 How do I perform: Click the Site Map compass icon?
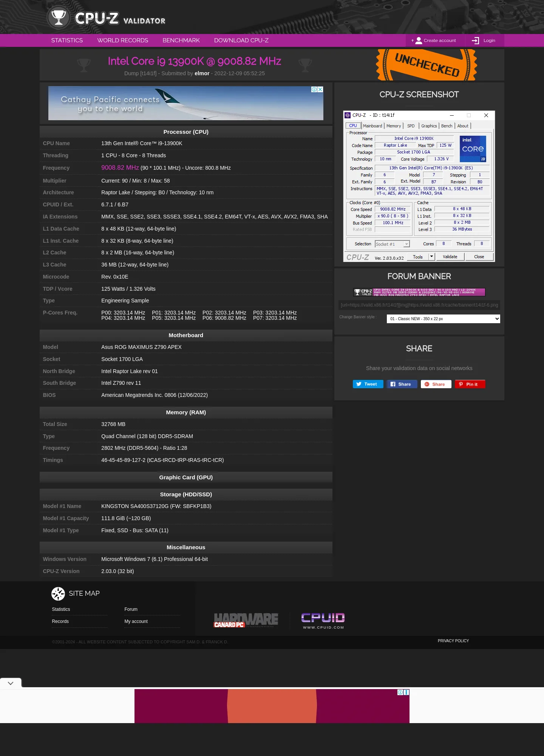tap(58, 594)
